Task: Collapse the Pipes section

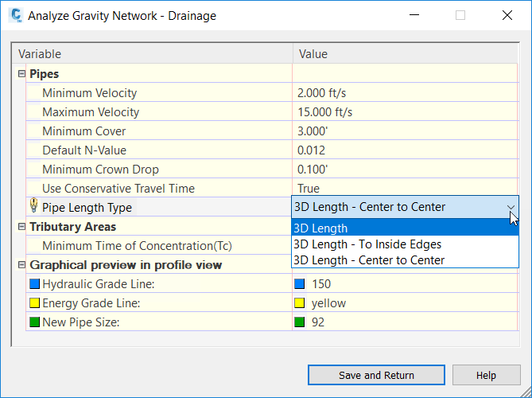Action: point(21,74)
